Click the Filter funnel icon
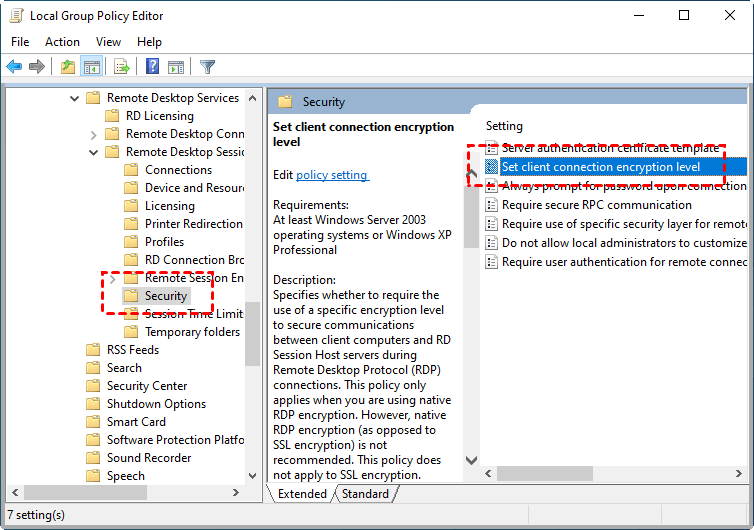Screen dimensions: 754x530 [x=207, y=67]
